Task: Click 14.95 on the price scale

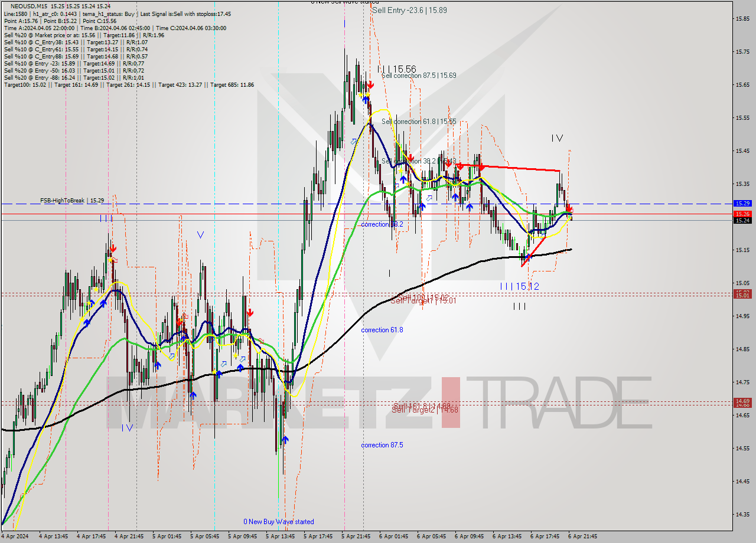Action: pyautogui.click(x=742, y=316)
